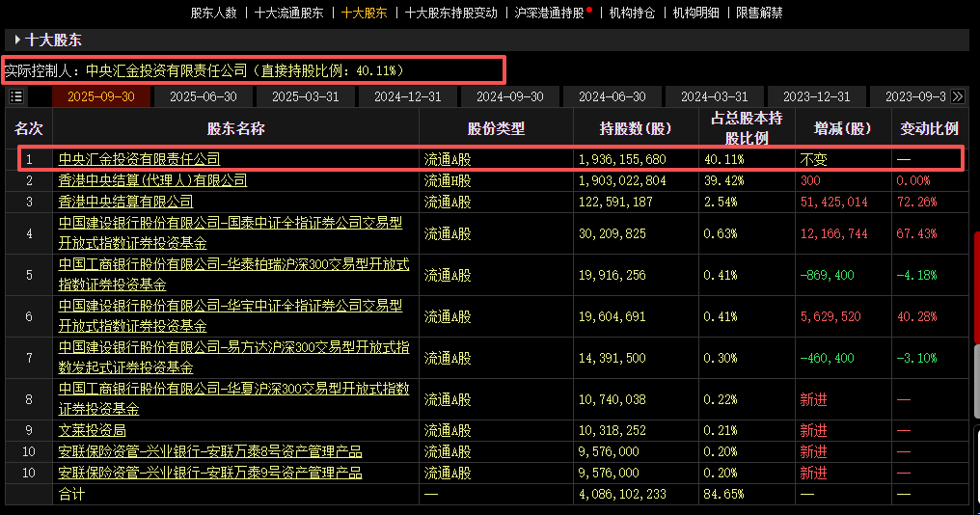Select the 2025-09-30 report date
The width and height of the screenshot is (980, 515).
pyautogui.click(x=101, y=96)
